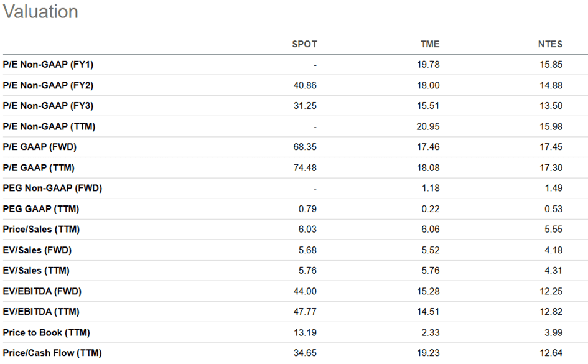Viewport: 588px width, 364px height.
Task: Click SPOT's 13.19 Price to Book value
Action: [x=305, y=332]
